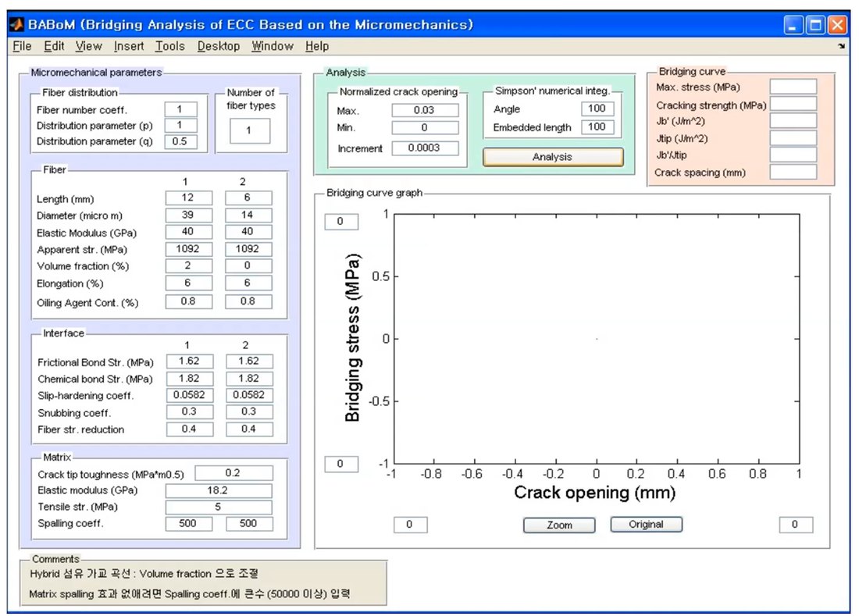Click Crack spacing (mm) output field
This screenshot has width=859, height=616.
[x=793, y=172]
